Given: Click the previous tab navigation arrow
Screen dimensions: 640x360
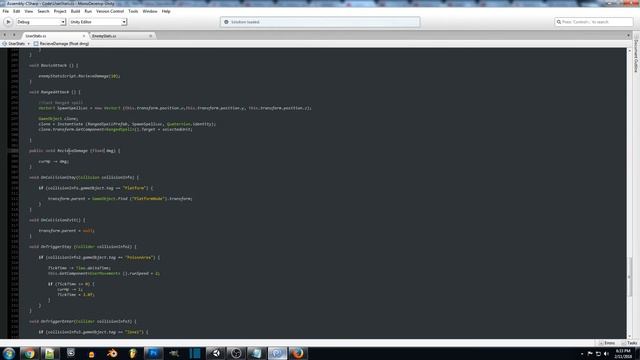Looking at the screenshot, I should coord(5,36).
